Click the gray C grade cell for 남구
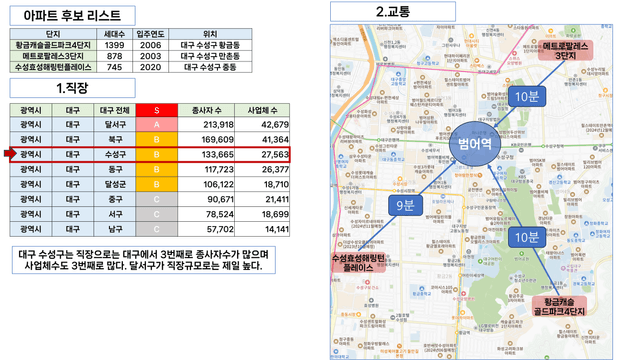Image resolution: width=640 pixels, height=360 pixels. tap(157, 229)
